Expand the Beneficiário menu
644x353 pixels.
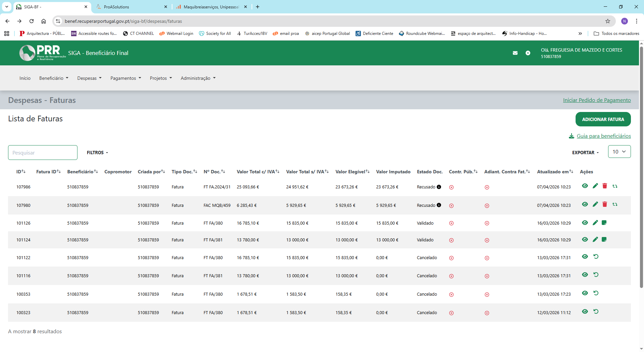pos(54,78)
